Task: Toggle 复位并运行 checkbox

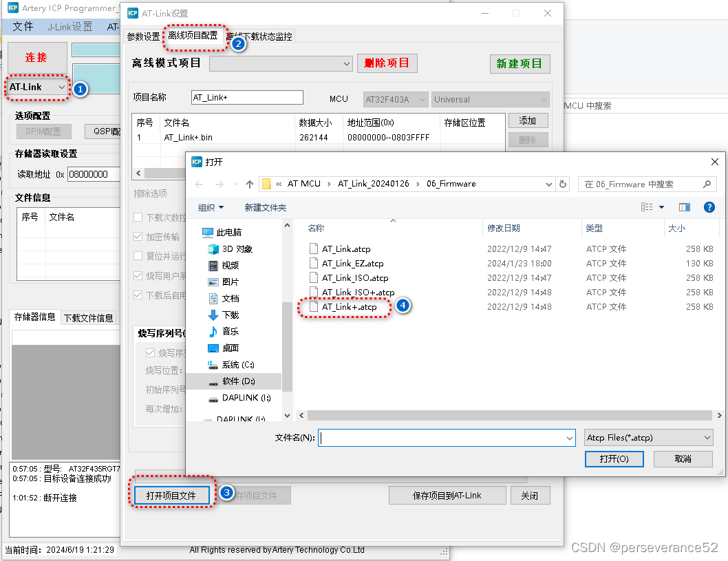Action: (138, 256)
